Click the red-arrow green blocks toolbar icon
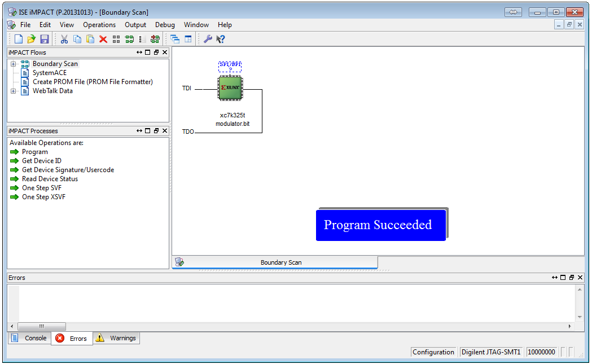The width and height of the screenshot is (592, 364). coord(155,39)
